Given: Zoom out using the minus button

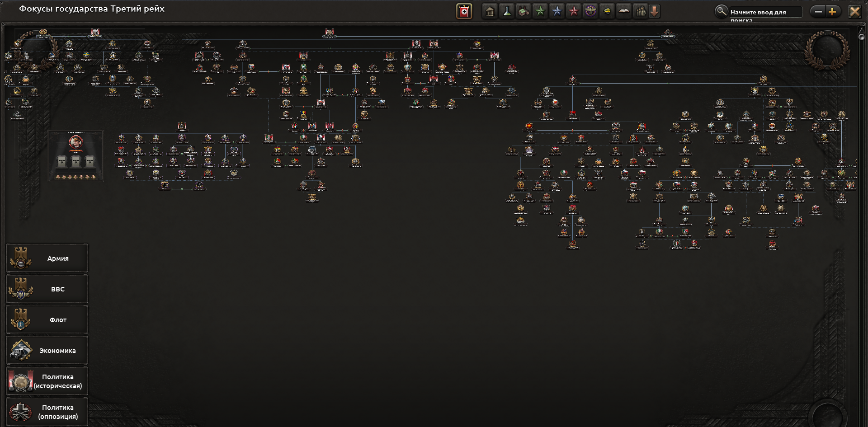Looking at the screenshot, I should click(x=818, y=12).
